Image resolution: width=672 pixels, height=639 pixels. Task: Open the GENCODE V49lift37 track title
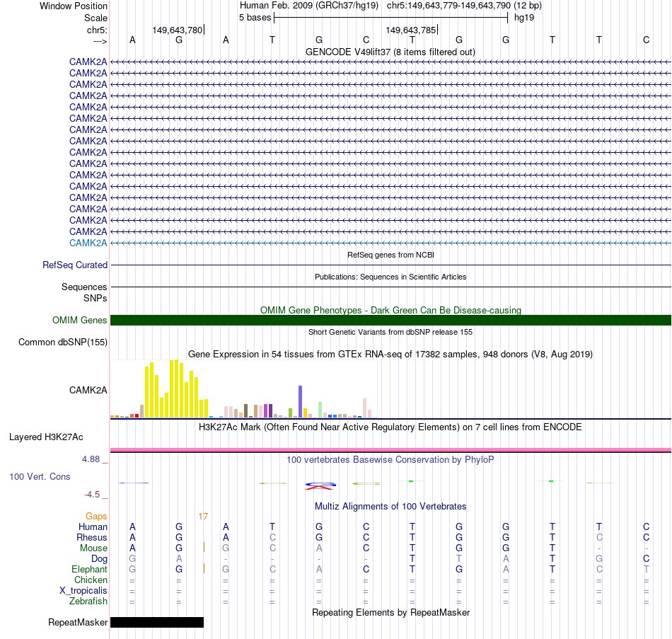390,52
